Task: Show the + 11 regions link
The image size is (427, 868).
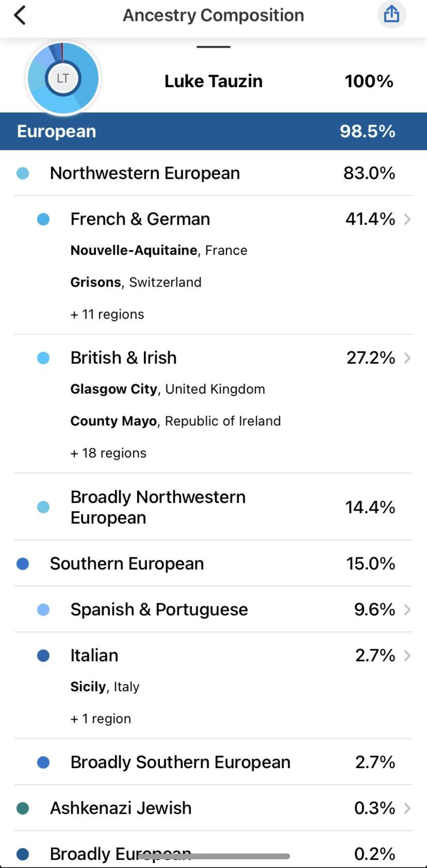Action: point(107,314)
